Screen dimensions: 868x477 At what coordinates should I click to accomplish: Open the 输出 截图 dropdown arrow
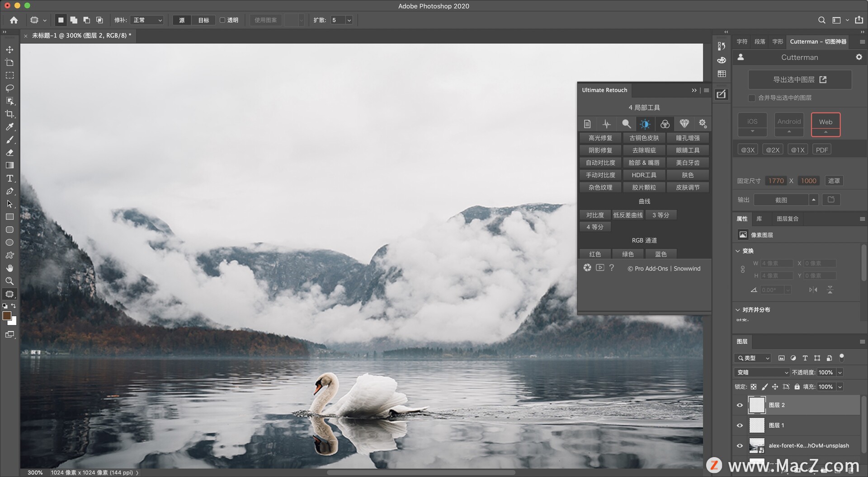click(x=814, y=200)
